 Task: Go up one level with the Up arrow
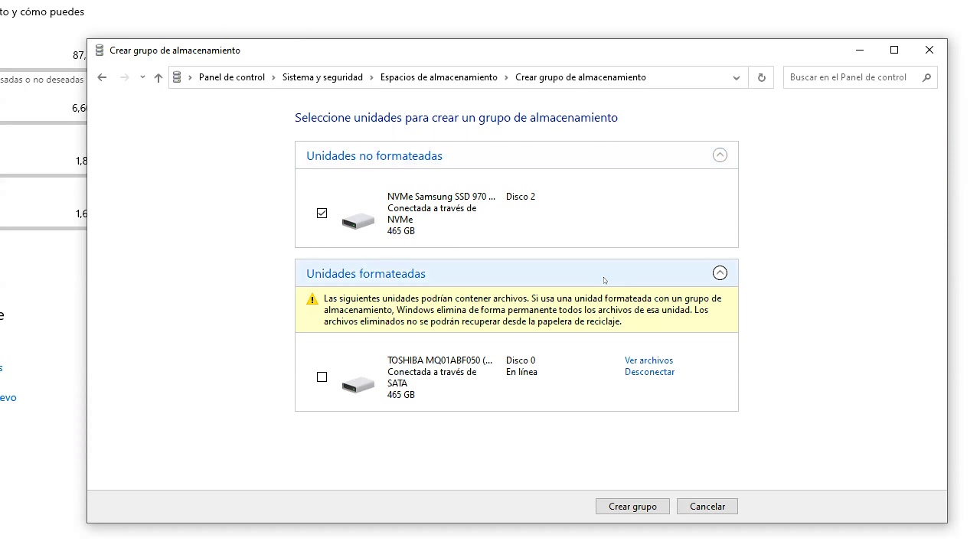pyautogui.click(x=158, y=77)
